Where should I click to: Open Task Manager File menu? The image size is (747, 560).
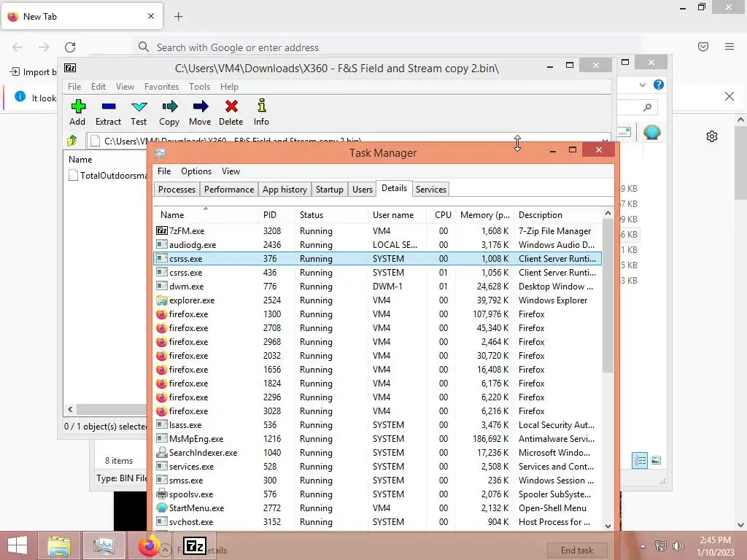[x=164, y=171]
